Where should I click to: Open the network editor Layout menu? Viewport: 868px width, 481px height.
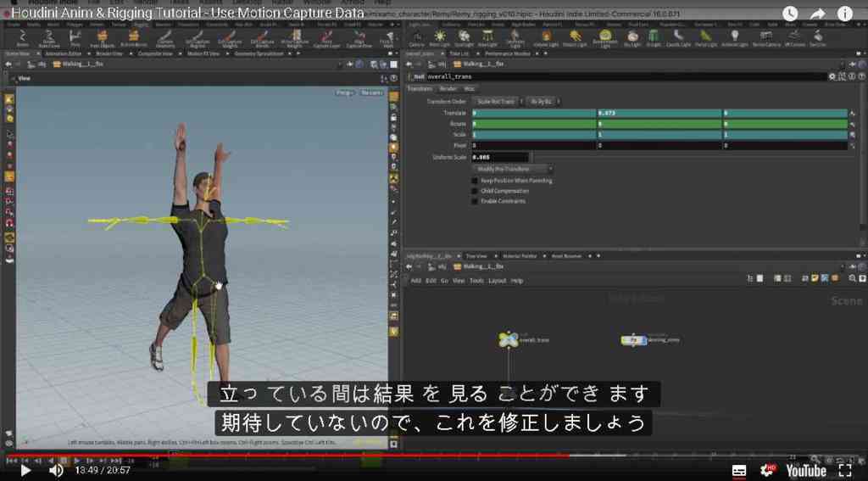tap(497, 281)
